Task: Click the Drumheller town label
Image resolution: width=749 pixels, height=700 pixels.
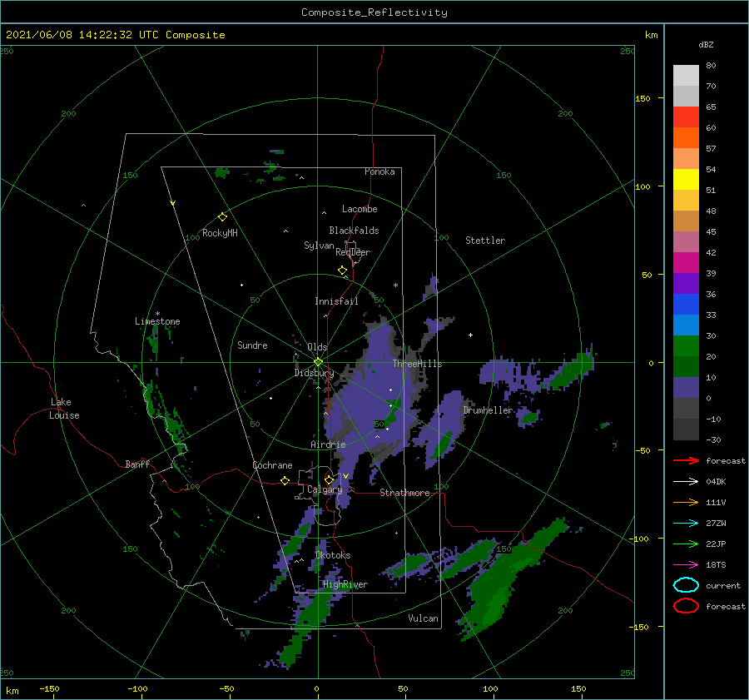Action: click(x=488, y=410)
